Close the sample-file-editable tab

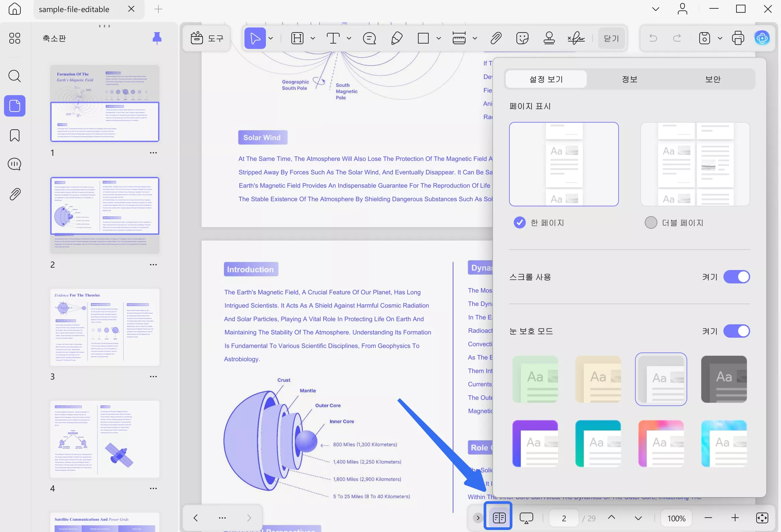131,9
